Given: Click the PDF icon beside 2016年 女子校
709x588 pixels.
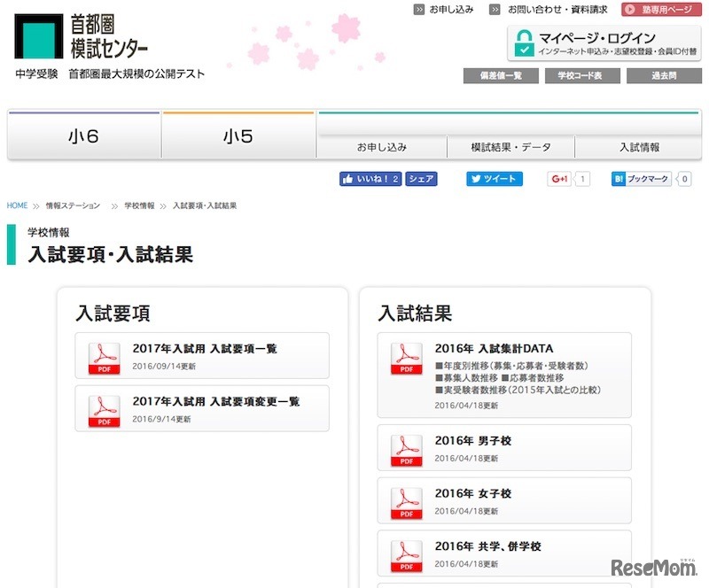Looking at the screenshot, I should click(407, 499).
